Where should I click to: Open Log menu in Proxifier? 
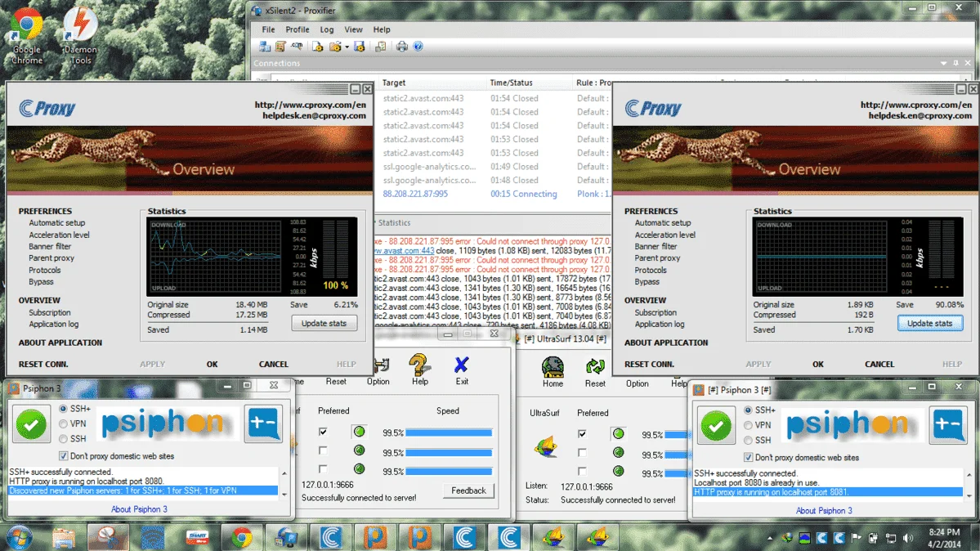click(x=326, y=29)
